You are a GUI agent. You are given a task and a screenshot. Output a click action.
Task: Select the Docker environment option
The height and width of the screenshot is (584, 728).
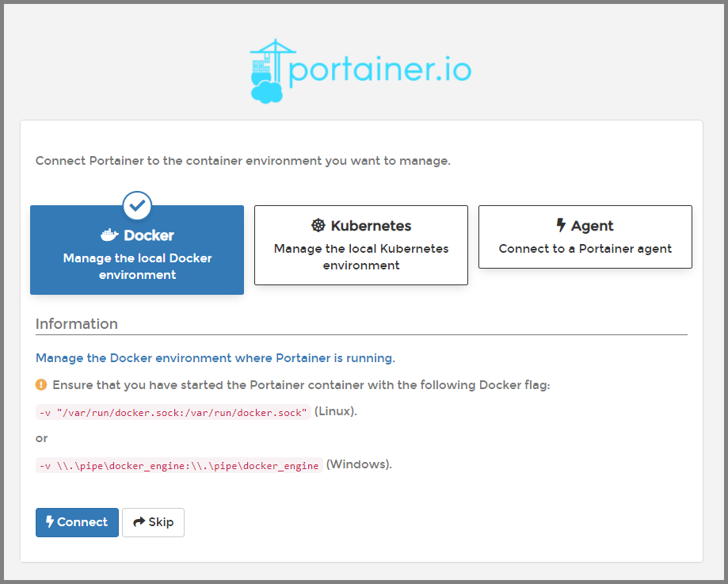[137, 250]
